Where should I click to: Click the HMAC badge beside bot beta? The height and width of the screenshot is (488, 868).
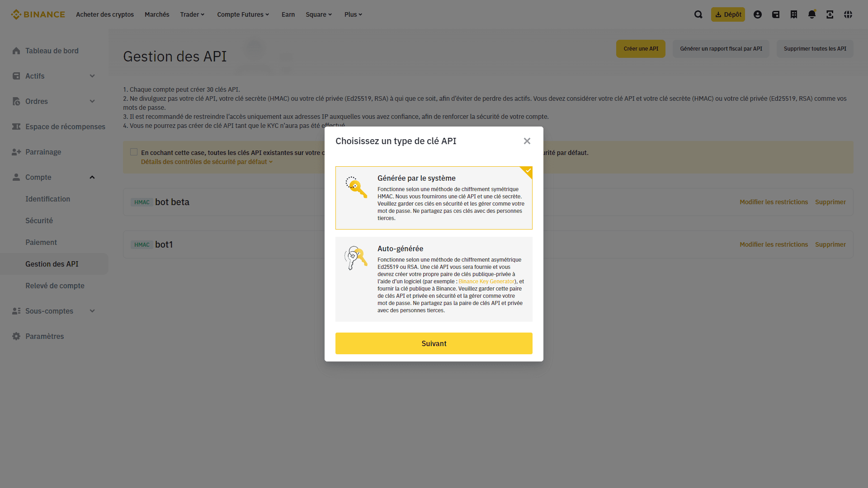point(142,202)
